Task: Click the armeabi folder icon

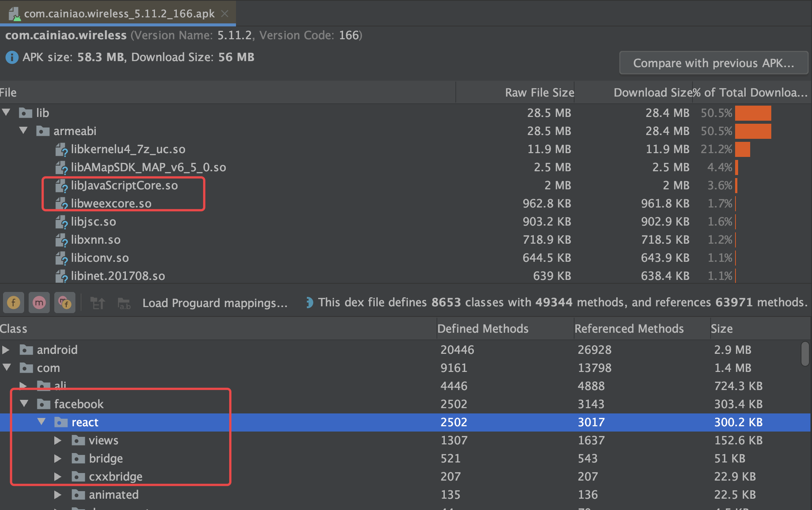Action: (43, 131)
